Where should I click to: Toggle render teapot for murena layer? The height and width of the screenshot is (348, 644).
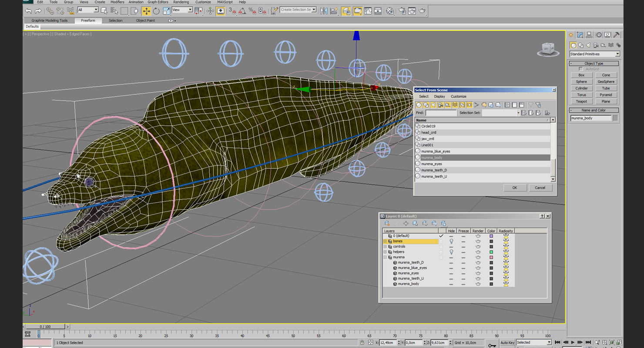[x=478, y=258]
